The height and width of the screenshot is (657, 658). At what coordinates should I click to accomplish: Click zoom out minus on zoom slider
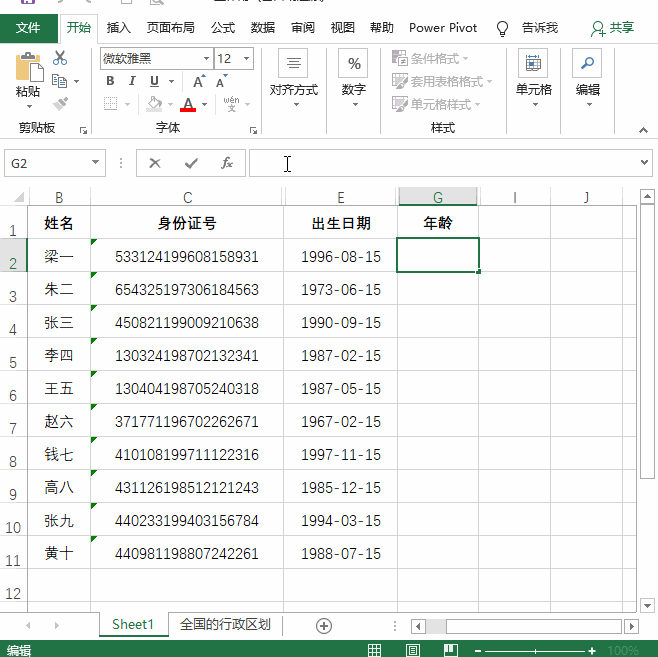pyautogui.click(x=478, y=651)
